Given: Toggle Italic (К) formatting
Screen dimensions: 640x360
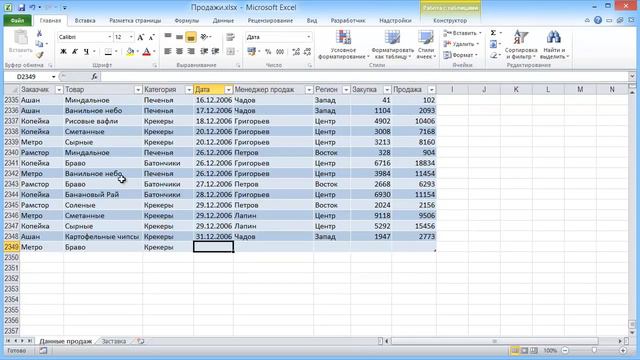Looking at the screenshot, I should [75, 52].
